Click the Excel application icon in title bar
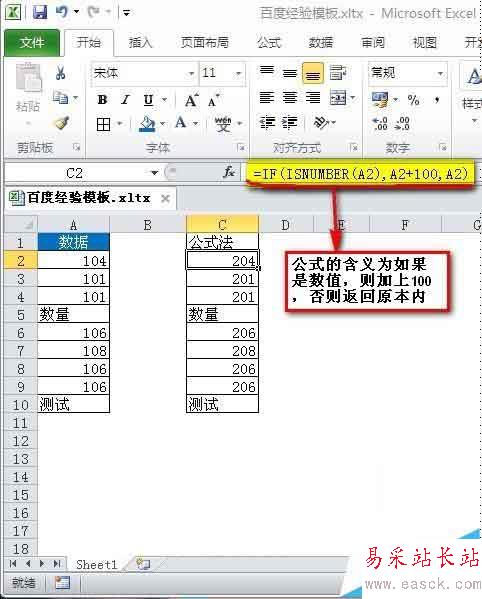 [13, 12]
